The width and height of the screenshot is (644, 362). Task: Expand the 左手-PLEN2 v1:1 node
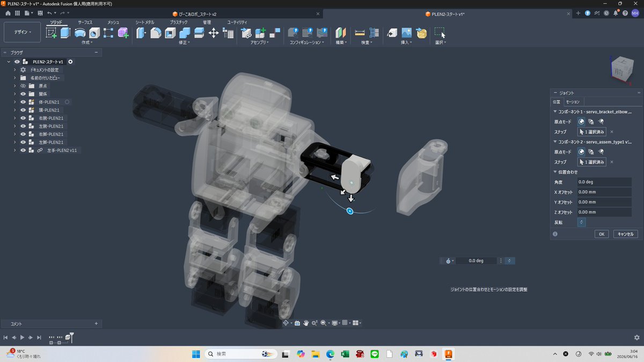point(15,150)
